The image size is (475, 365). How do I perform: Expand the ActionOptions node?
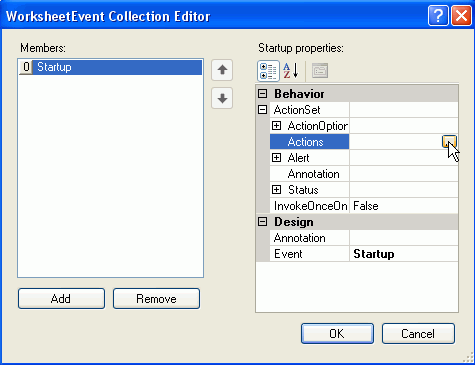276,126
